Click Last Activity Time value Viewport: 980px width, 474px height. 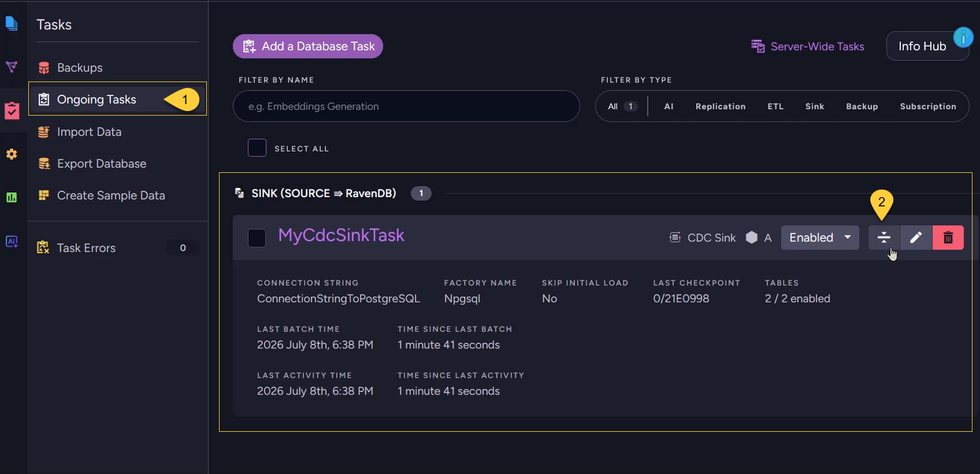point(315,391)
